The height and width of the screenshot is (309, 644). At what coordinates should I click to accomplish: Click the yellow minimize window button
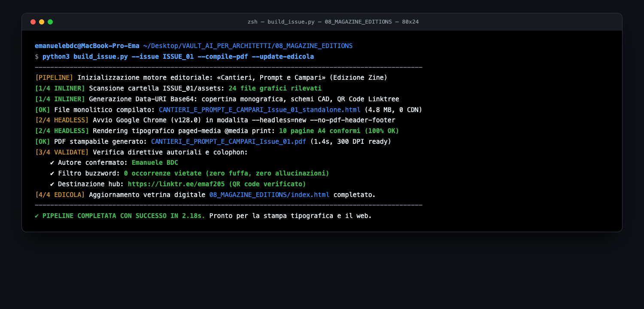tap(42, 22)
